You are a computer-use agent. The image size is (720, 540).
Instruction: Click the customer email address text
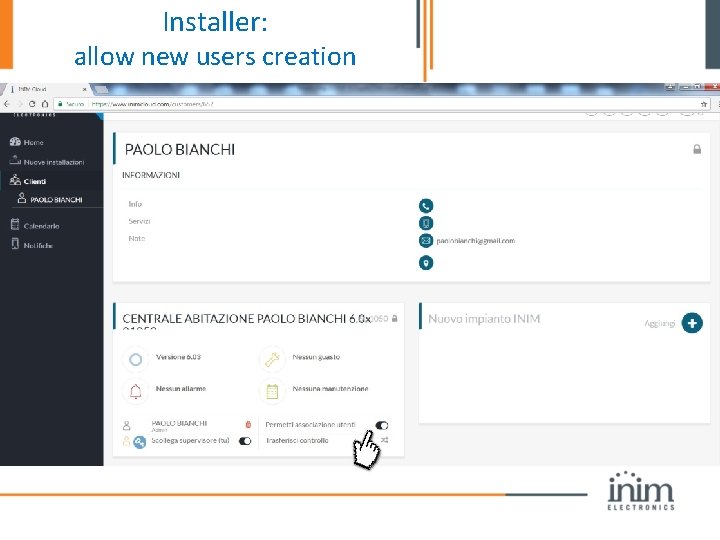[x=475, y=241]
